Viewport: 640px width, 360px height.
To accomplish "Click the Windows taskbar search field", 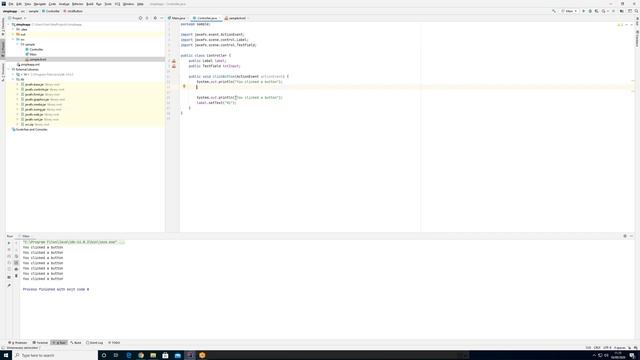I will 56,355.
